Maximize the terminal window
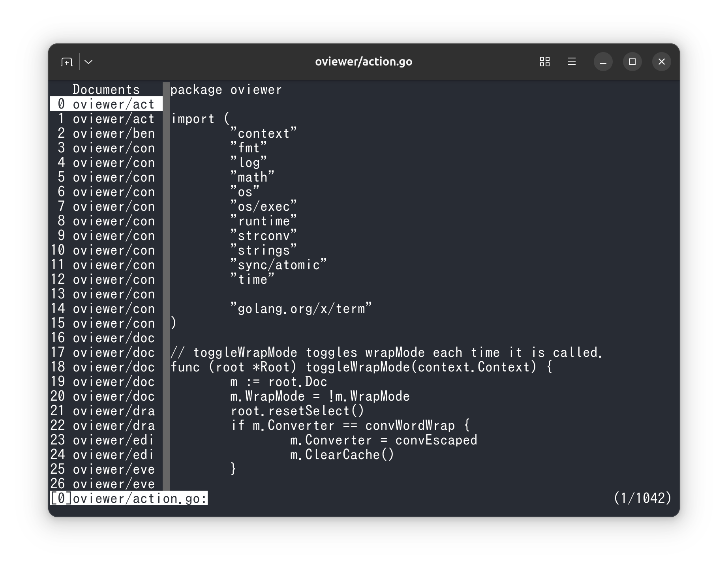This screenshot has width=728, height=570. click(x=632, y=62)
